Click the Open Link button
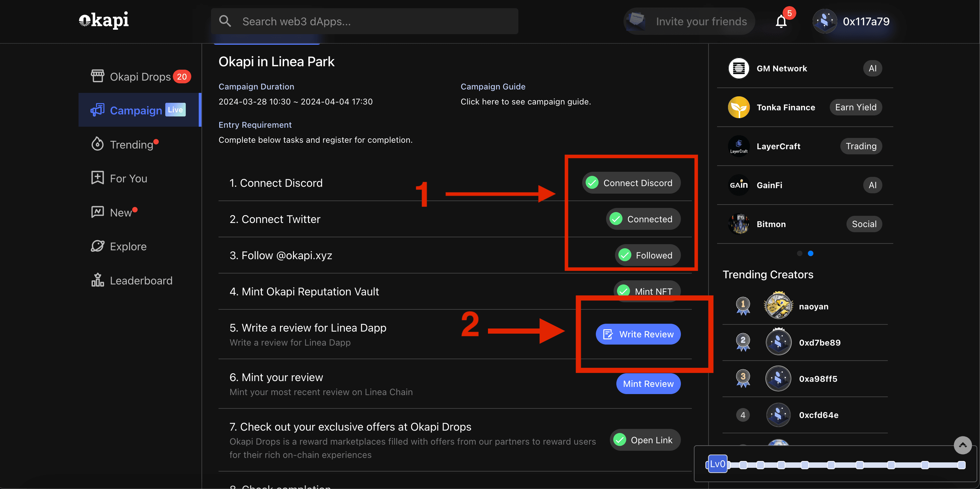The height and width of the screenshot is (489, 980). (645, 440)
